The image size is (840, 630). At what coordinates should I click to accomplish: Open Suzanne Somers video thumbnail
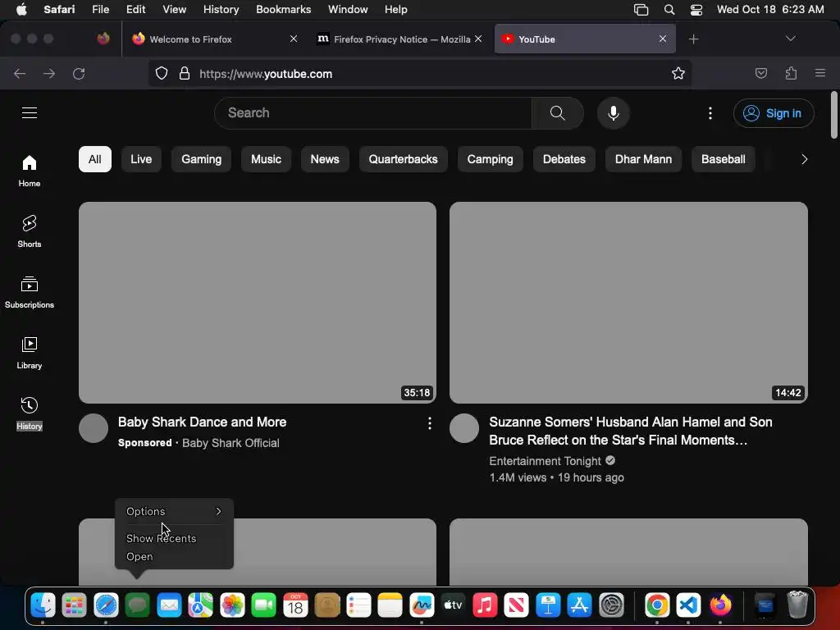click(628, 303)
